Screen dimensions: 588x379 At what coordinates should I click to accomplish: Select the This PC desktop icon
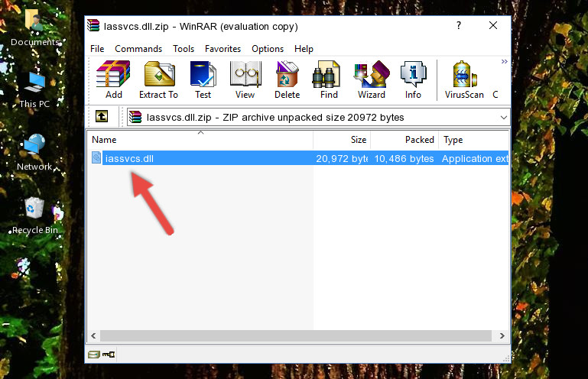click(x=34, y=89)
